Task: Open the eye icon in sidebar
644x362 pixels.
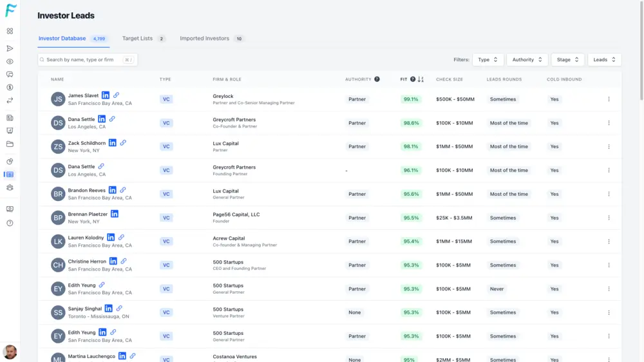Action: pos(10,62)
